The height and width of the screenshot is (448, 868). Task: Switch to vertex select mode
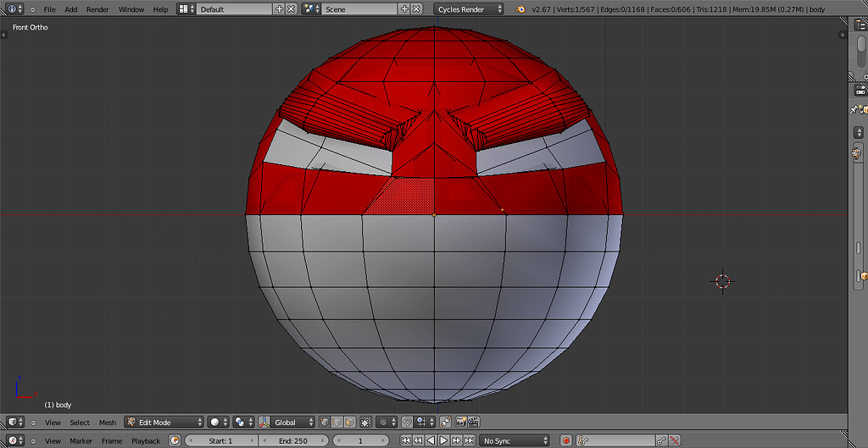(x=325, y=422)
